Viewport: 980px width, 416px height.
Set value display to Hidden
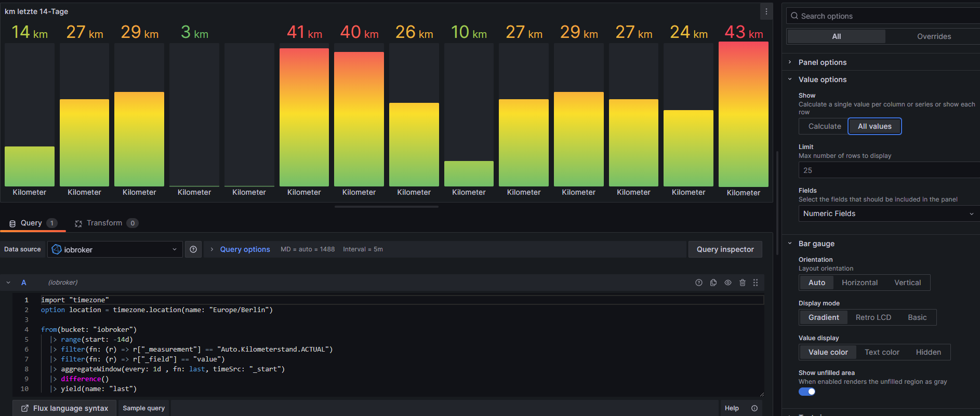click(928, 352)
